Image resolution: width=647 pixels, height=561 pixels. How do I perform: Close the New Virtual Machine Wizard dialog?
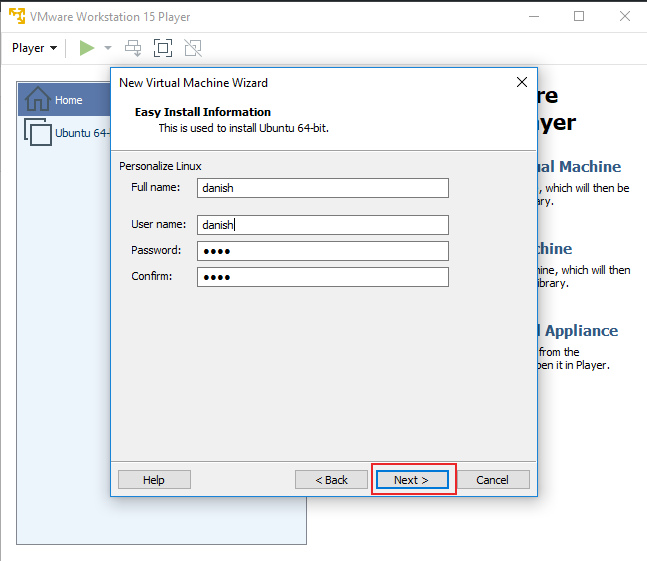(522, 82)
